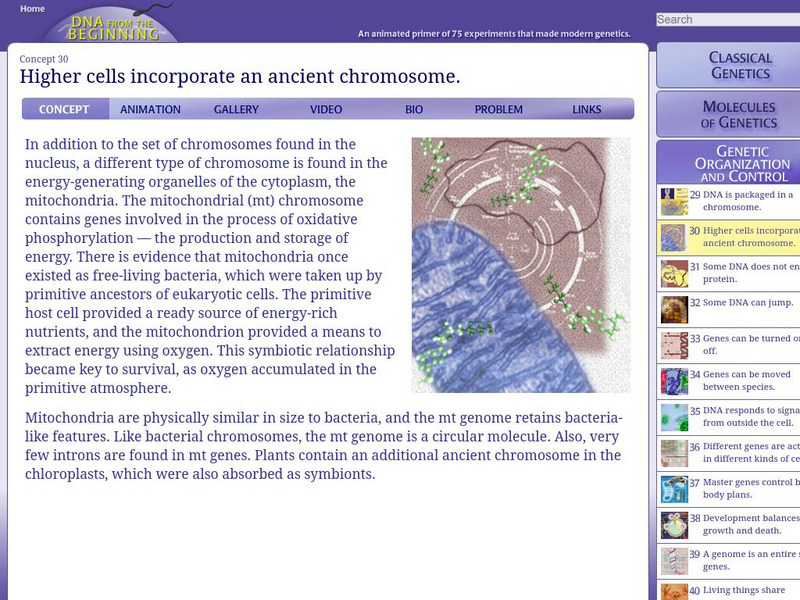Open thumbnail for concept 38 Development balances
800x600 pixels.
674,526
